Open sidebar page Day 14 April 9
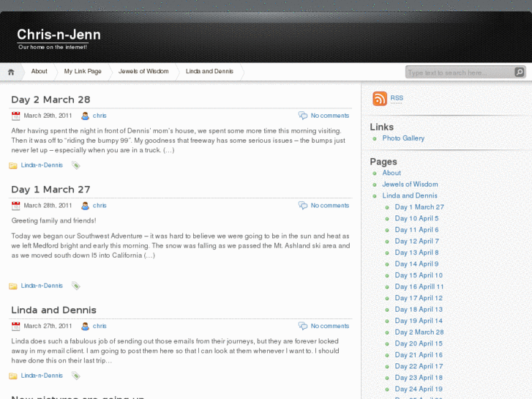This screenshot has width=532, height=399. [x=416, y=264]
